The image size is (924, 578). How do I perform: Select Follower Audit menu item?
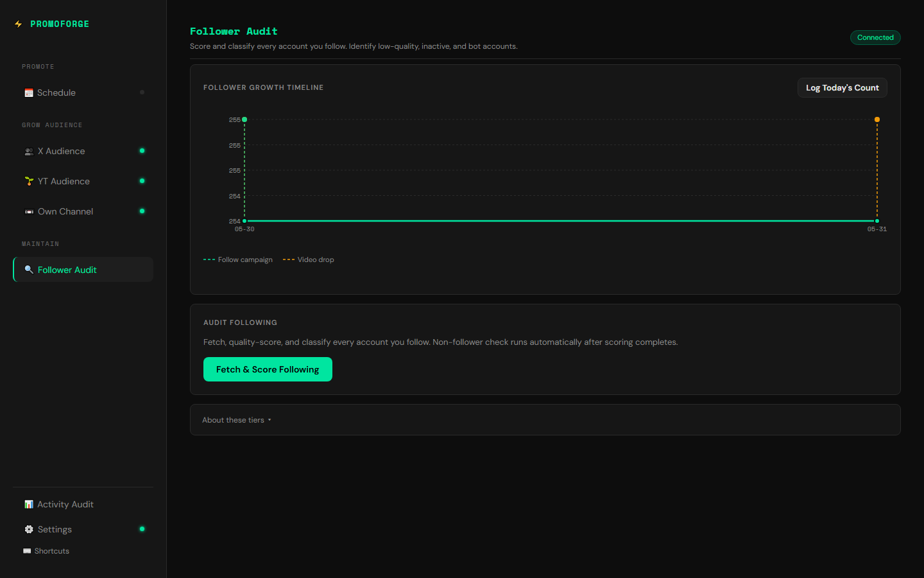[x=83, y=270]
